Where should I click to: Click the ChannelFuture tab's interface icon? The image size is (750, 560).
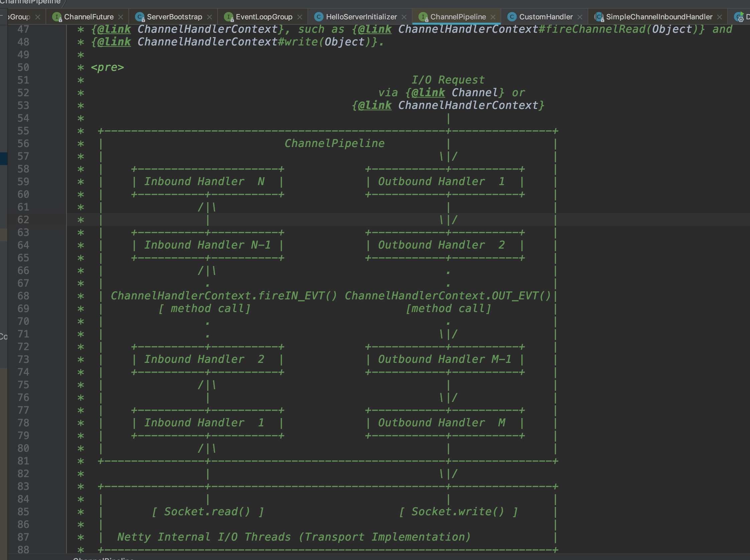point(56,17)
